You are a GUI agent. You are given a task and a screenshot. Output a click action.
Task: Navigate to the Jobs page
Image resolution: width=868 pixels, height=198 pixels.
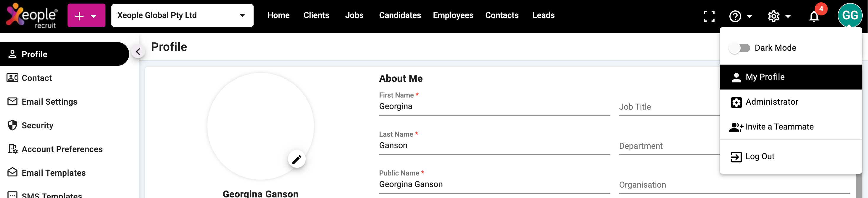pyautogui.click(x=354, y=15)
